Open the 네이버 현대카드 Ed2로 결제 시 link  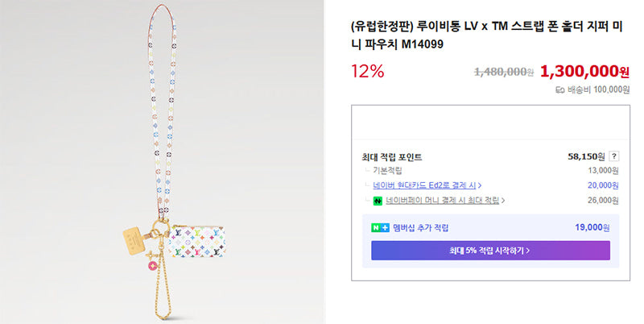(424, 185)
